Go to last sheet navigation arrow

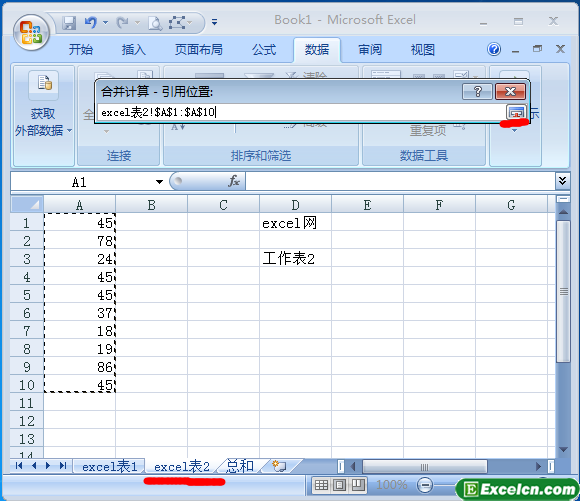pyautogui.click(x=63, y=465)
